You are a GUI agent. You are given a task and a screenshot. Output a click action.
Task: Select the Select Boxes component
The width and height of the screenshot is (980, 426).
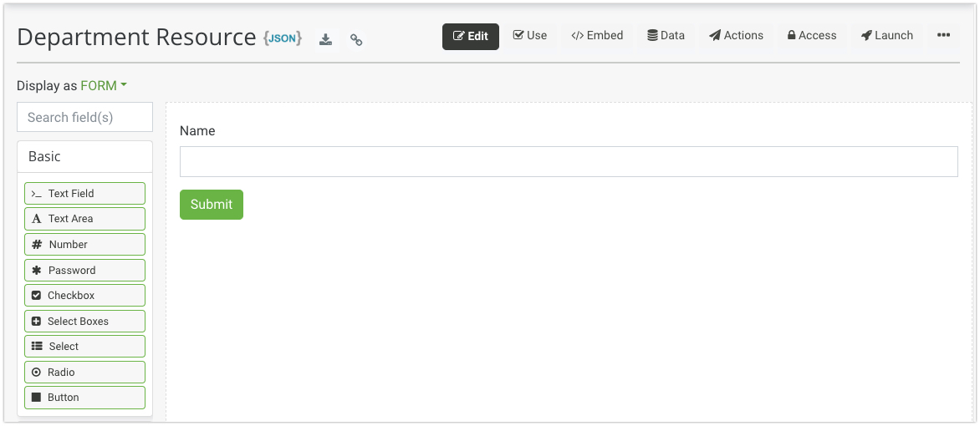tap(84, 322)
